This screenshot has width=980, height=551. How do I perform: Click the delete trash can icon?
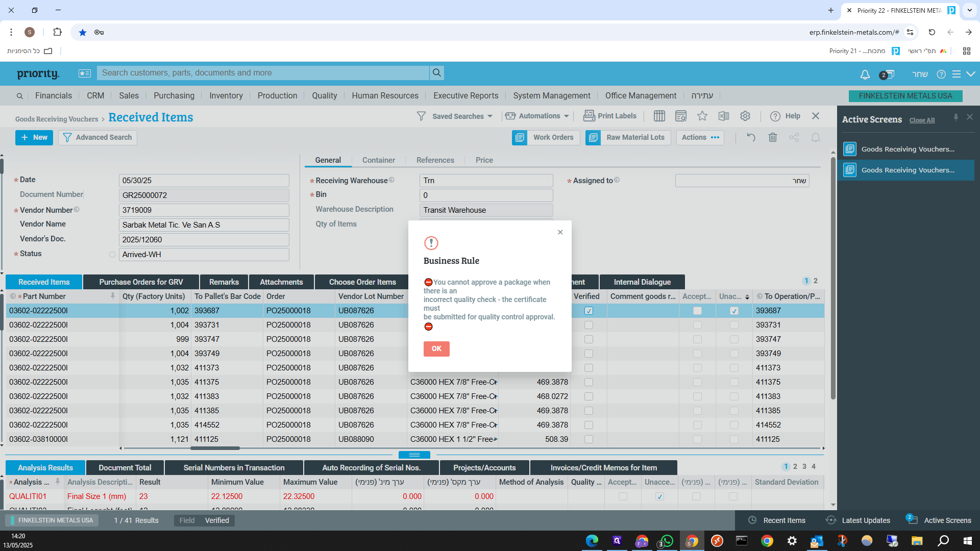coord(773,137)
